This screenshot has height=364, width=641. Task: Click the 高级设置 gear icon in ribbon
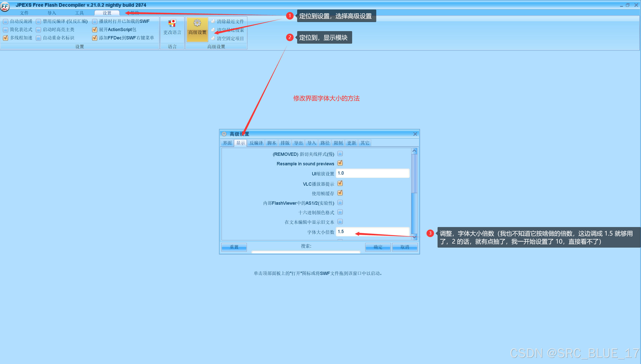197,23
